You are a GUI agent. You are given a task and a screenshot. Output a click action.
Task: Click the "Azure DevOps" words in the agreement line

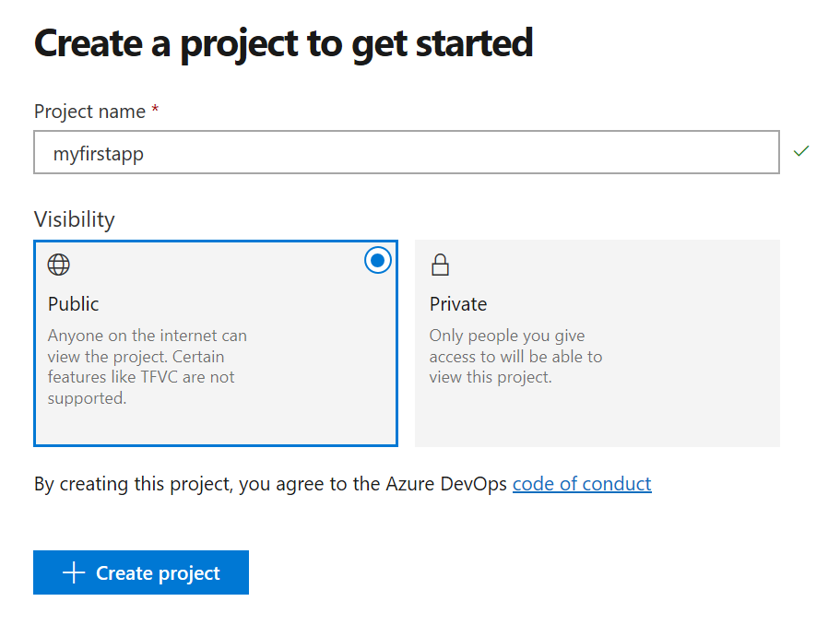click(x=446, y=484)
